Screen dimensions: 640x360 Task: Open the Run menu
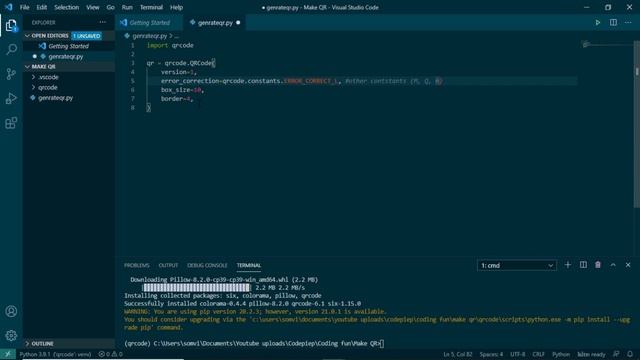(x=127, y=7)
